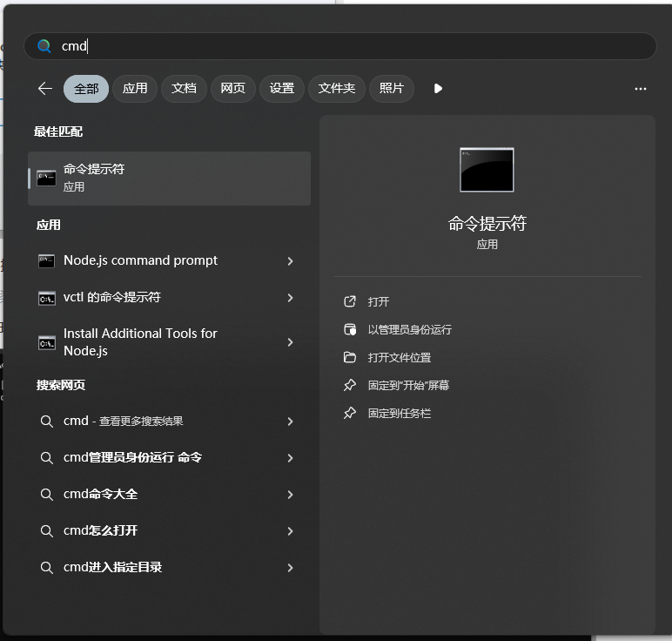The image size is (672, 641).
Task: Choose 以管理员身份运行 action
Action: click(410, 330)
